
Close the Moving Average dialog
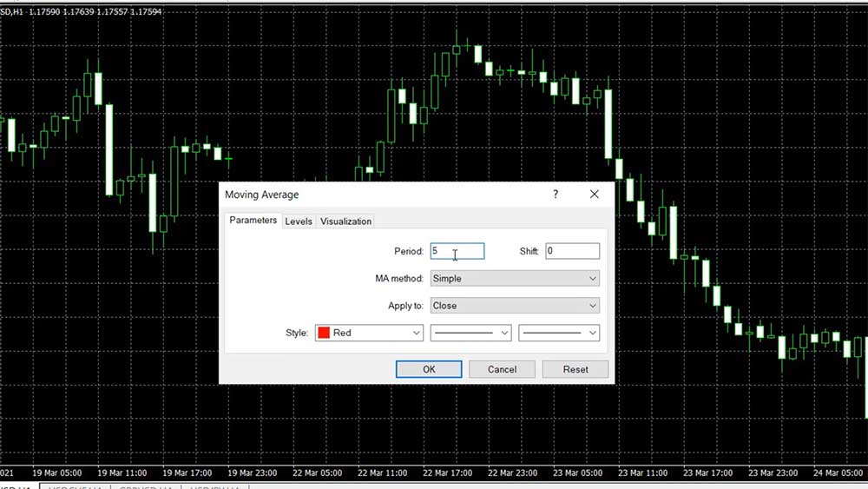[594, 195]
